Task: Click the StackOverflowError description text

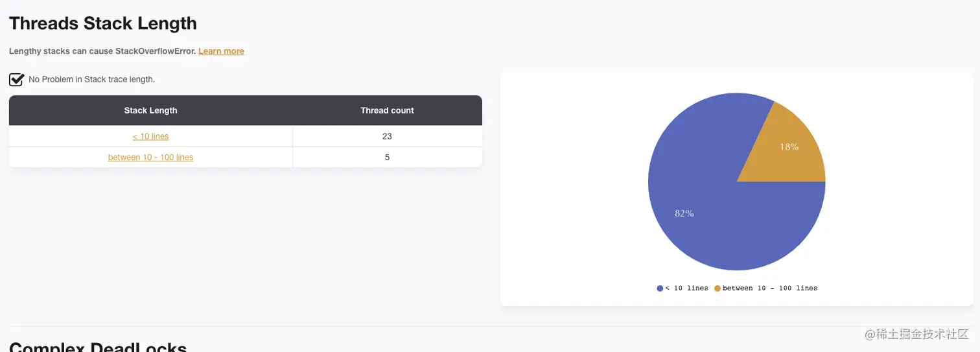Action: tap(102, 51)
